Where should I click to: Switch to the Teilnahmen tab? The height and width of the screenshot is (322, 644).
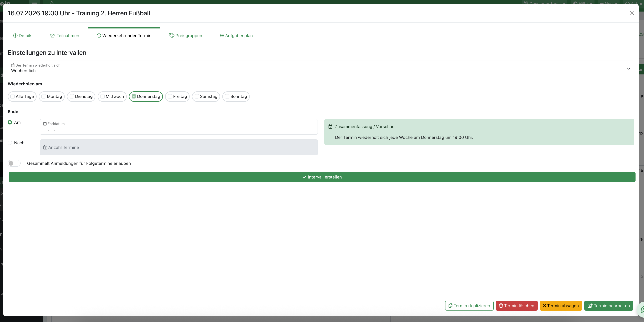65,36
